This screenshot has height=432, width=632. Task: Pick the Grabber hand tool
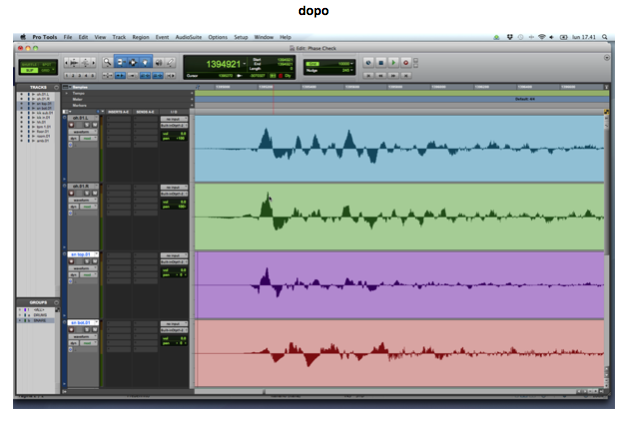[146, 62]
